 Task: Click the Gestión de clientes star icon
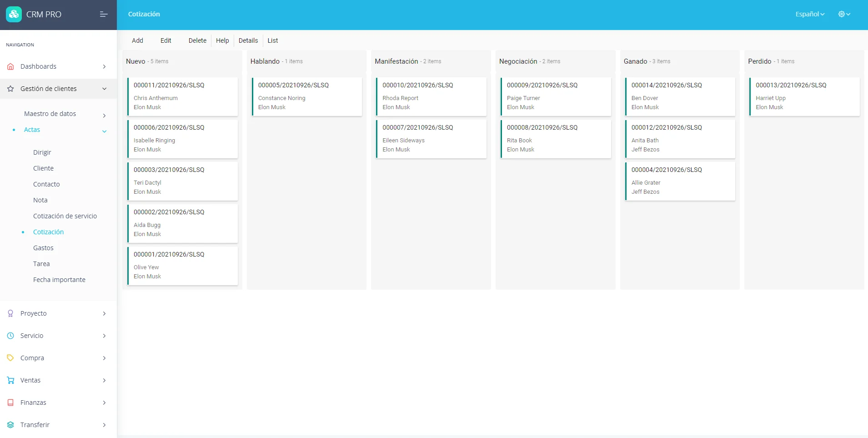point(10,88)
